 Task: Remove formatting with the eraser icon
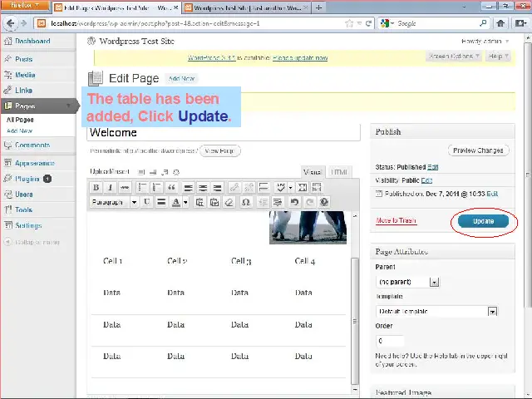[229, 202]
